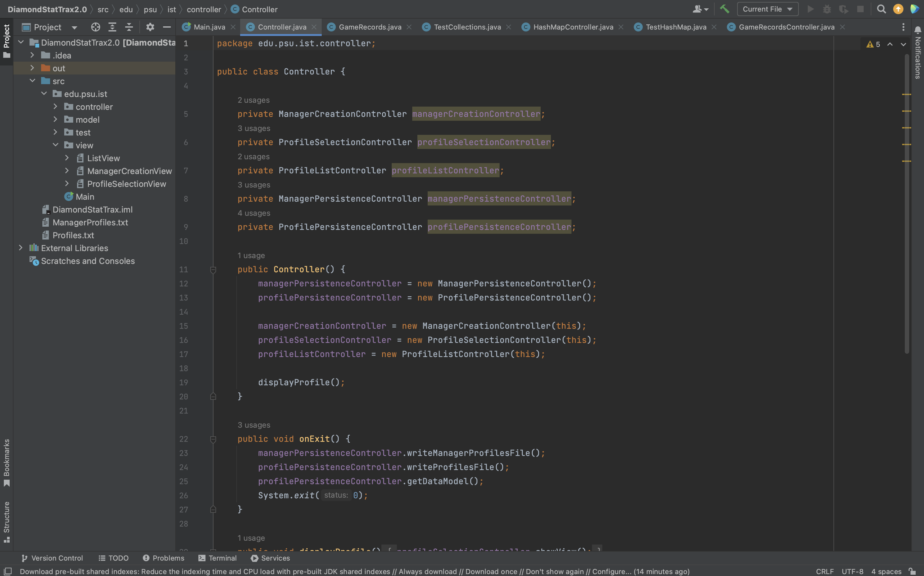Open the Terminal tool window
Viewport: 924px width, 576px height.
click(217, 558)
